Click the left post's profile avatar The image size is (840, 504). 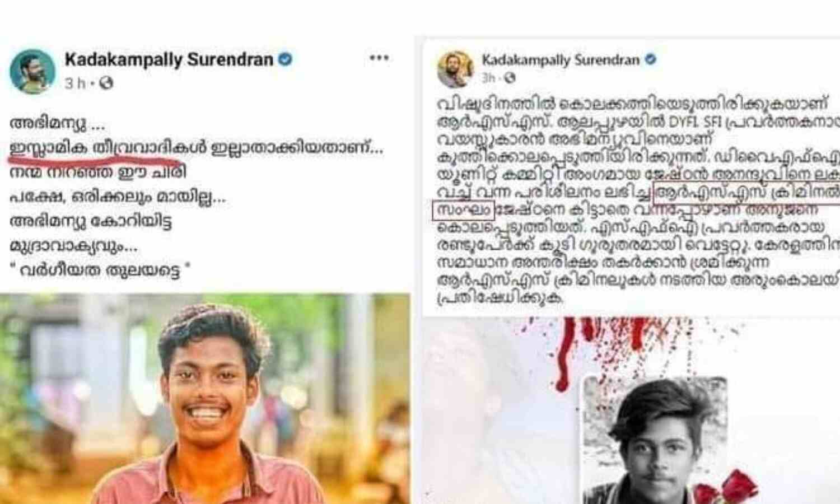pyautogui.click(x=32, y=71)
